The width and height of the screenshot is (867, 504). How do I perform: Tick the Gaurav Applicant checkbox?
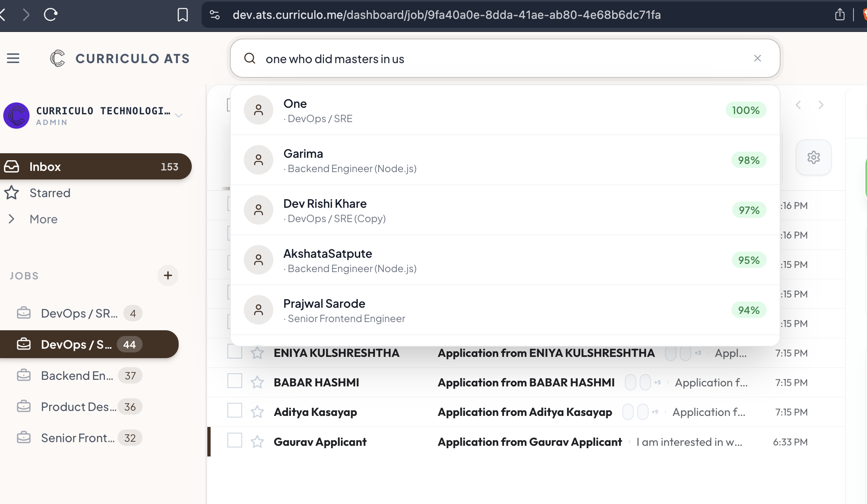tap(235, 440)
